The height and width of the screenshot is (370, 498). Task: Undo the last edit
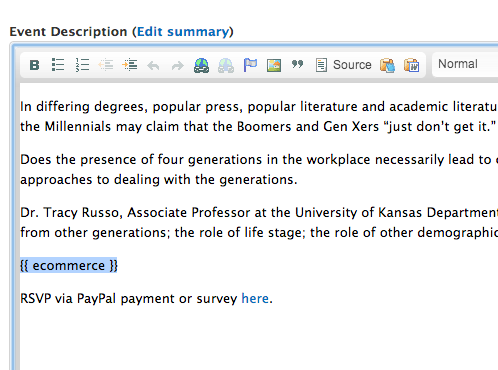153,65
